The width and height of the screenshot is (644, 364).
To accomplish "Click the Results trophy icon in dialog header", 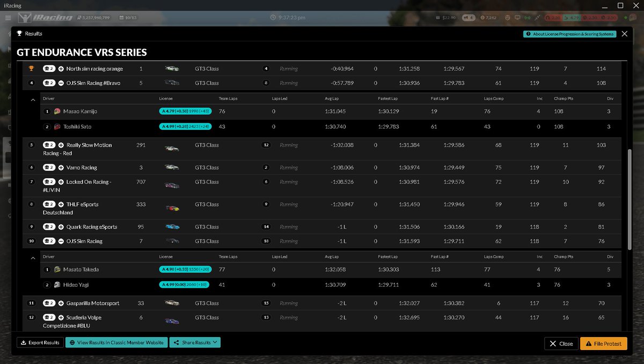I will pos(19,33).
